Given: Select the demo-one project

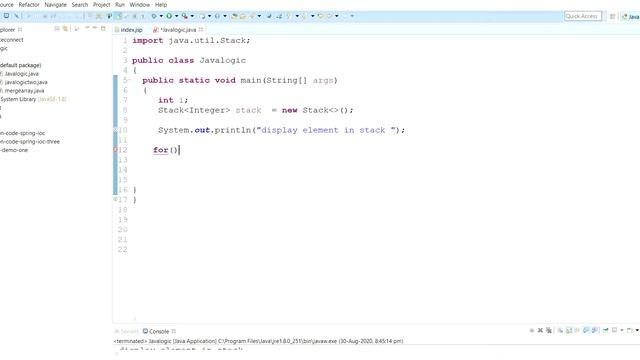Looking at the screenshot, I should click(14, 150).
